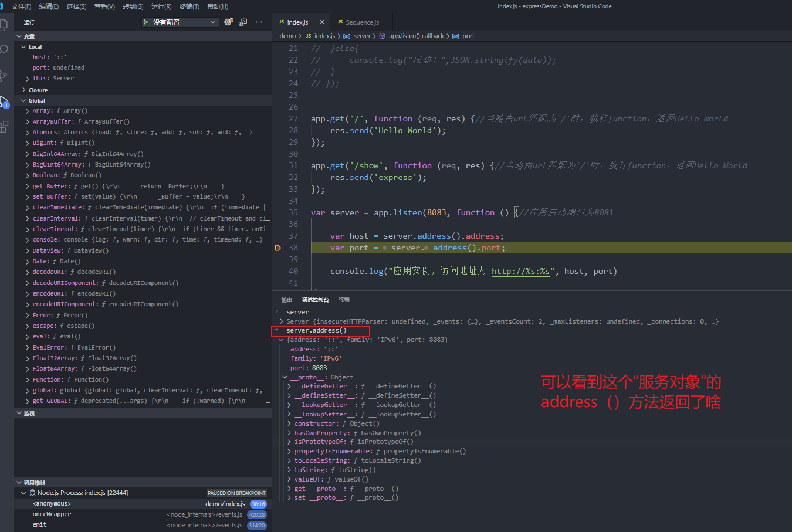The width and height of the screenshot is (792, 532).
Task: Open the Explorer view in activity bar
Action: click(4, 25)
